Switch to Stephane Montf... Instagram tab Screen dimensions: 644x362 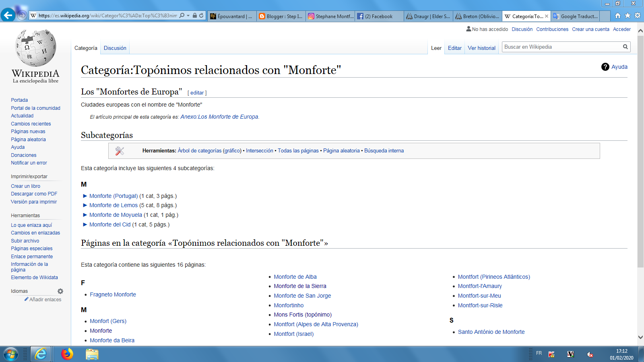330,16
